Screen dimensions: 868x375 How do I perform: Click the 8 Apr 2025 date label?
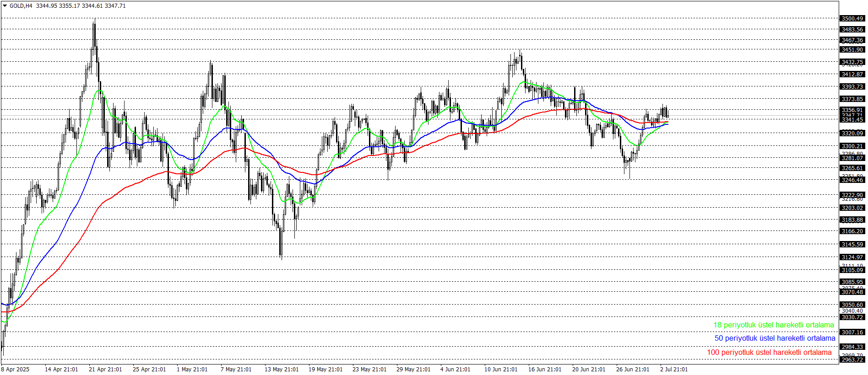pyautogui.click(x=15, y=370)
